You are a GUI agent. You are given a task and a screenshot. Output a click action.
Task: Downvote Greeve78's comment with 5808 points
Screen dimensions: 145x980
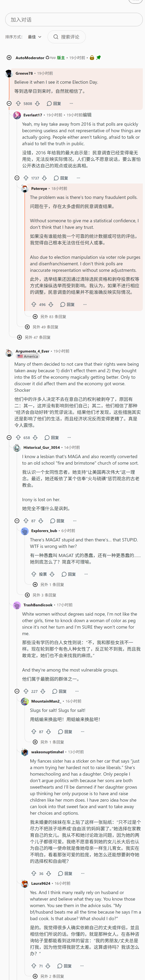tap(37, 104)
